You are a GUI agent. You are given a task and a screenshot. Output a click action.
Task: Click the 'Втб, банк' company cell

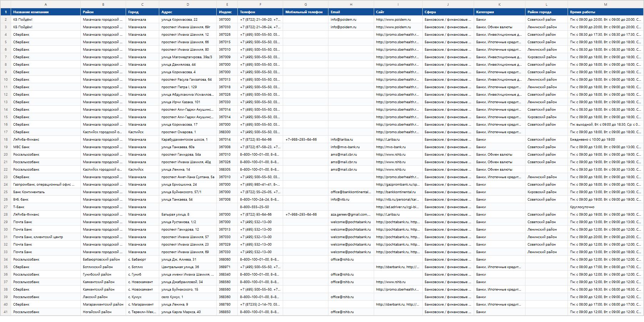pyautogui.click(x=46, y=200)
